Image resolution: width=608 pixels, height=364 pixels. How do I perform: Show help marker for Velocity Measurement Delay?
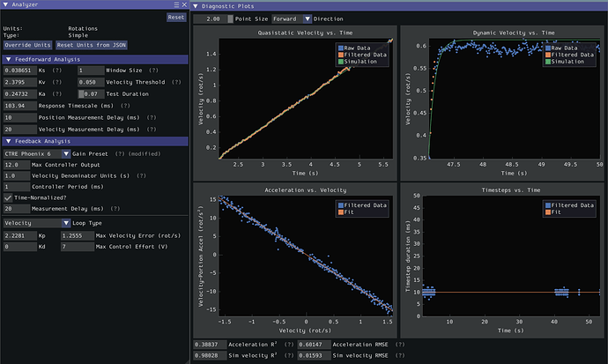pos(152,130)
